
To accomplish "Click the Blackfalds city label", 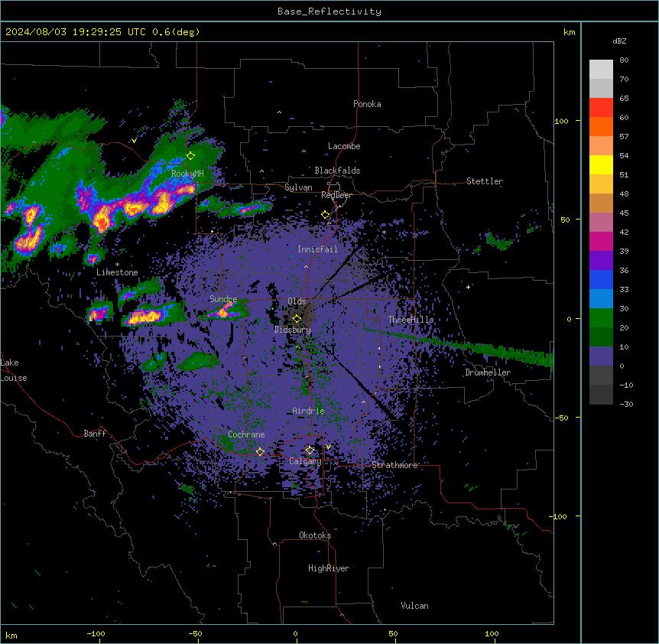I will pos(337,171).
